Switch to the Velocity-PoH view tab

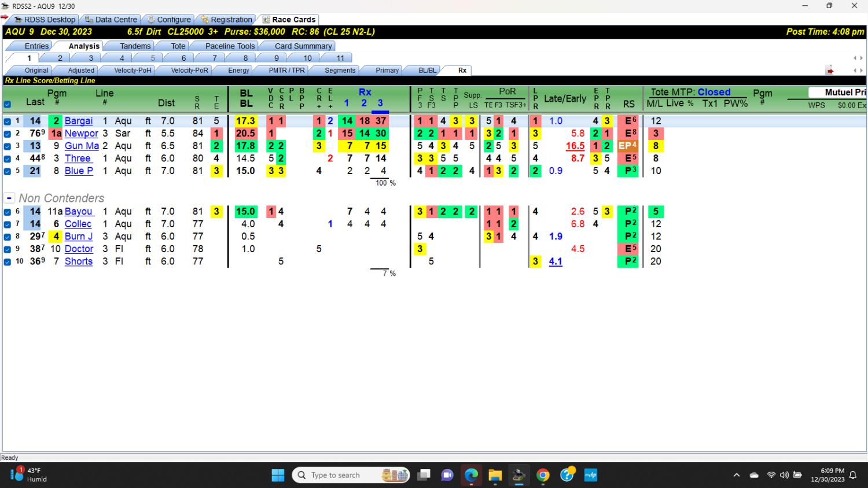pos(133,71)
